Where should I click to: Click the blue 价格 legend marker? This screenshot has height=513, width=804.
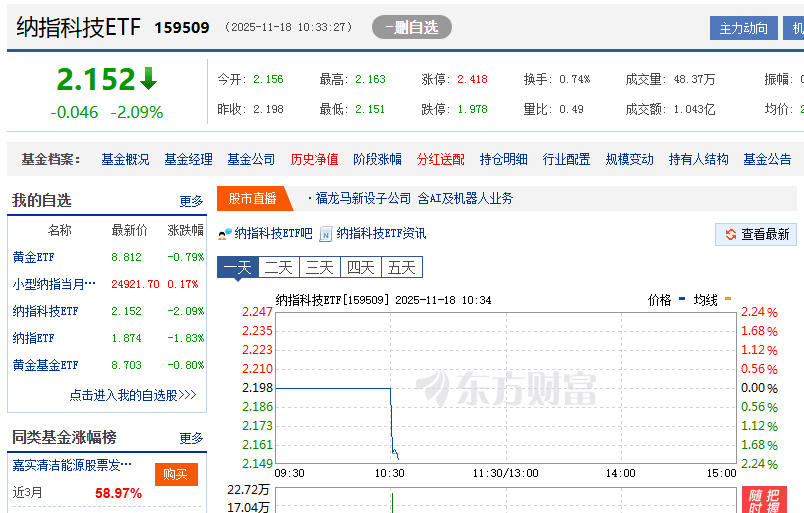pos(681,298)
